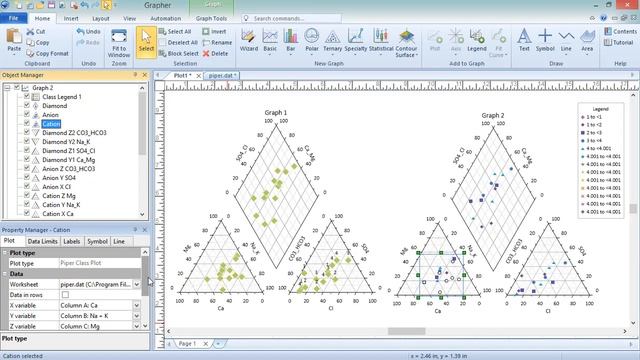Image resolution: width=640 pixels, height=360 pixels.
Task: Click Fit to Window zoom icon
Action: [119, 37]
